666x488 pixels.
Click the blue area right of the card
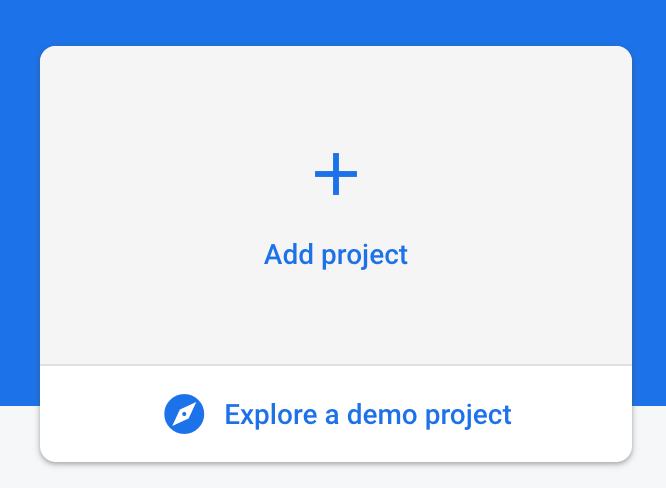click(649, 200)
